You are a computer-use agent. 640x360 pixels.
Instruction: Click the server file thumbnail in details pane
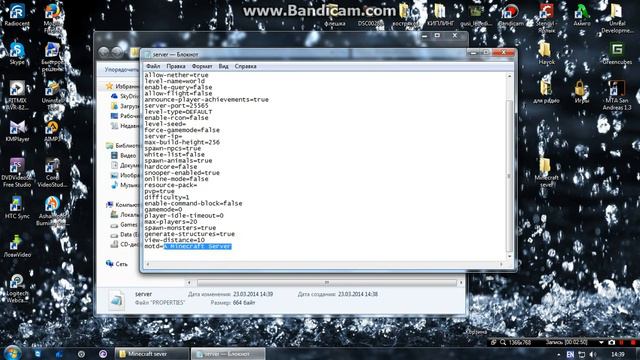coord(117,300)
